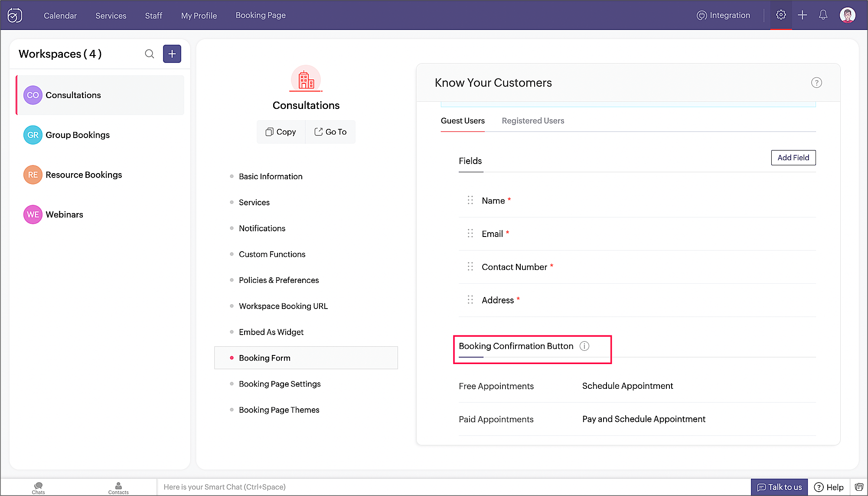The image size is (868, 496).
Task: Click the Copy workspace button
Action: [281, 132]
